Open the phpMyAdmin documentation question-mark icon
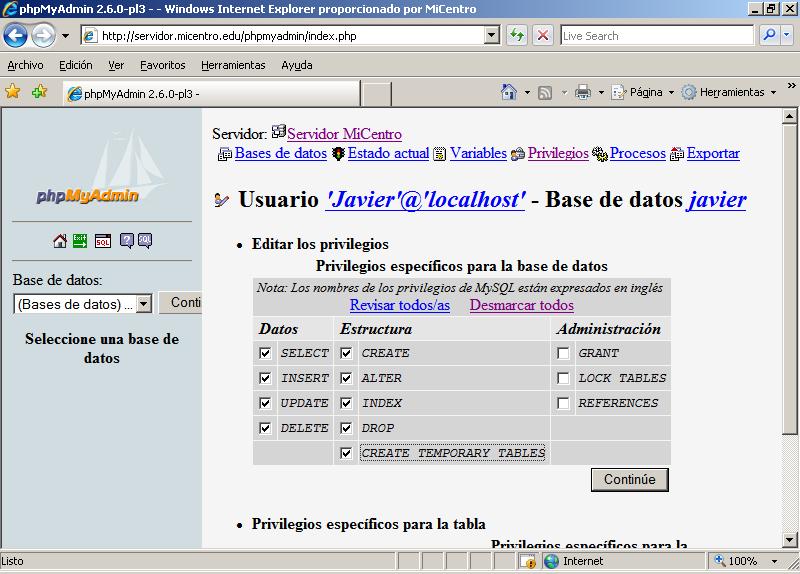This screenshot has width=800, height=574. (x=127, y=240)
